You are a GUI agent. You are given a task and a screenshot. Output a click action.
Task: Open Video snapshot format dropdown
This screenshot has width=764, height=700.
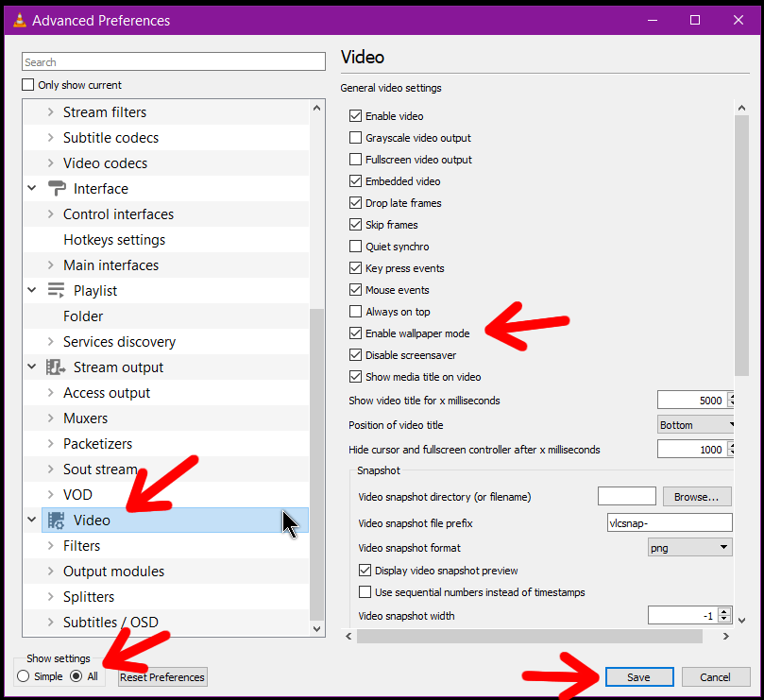tap(689, 547)
